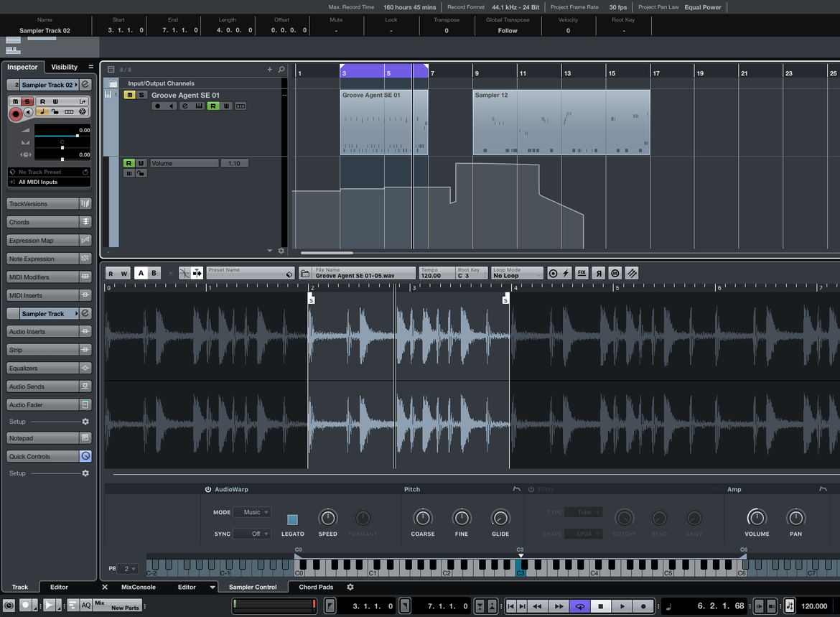840x617 pixels.
Task: Unmute Groove Agent SE 01 track
Action: click(129, 95)
